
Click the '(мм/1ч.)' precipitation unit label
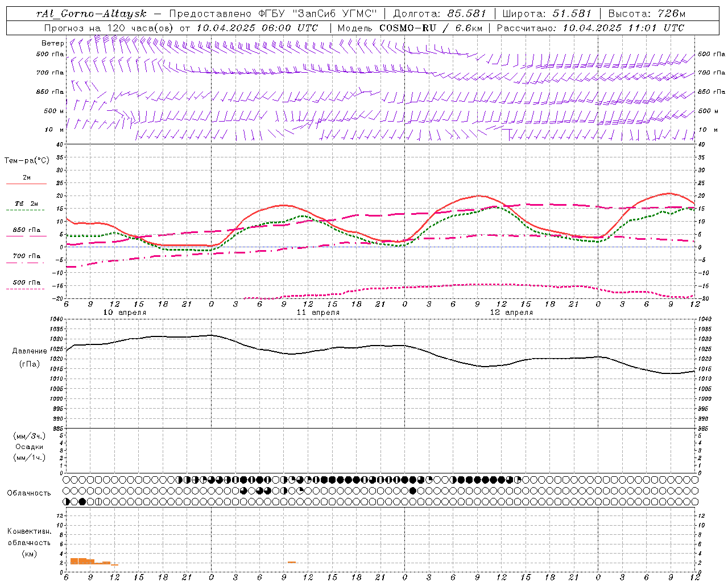point(30,457)
